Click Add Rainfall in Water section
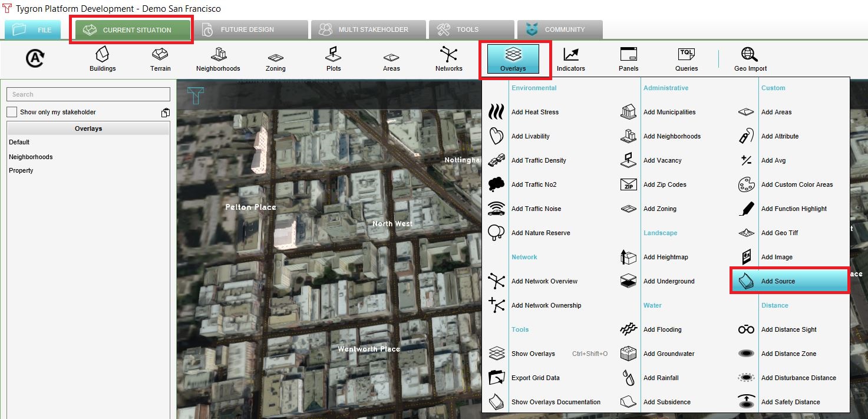The width and height of the screenshot is (868, 419). click(661, 378)
